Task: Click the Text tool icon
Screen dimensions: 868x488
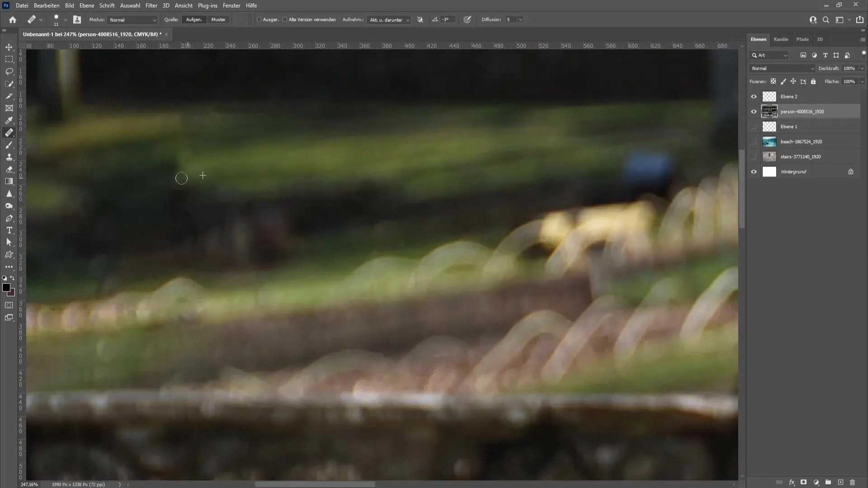Action: tap(9, 230)
